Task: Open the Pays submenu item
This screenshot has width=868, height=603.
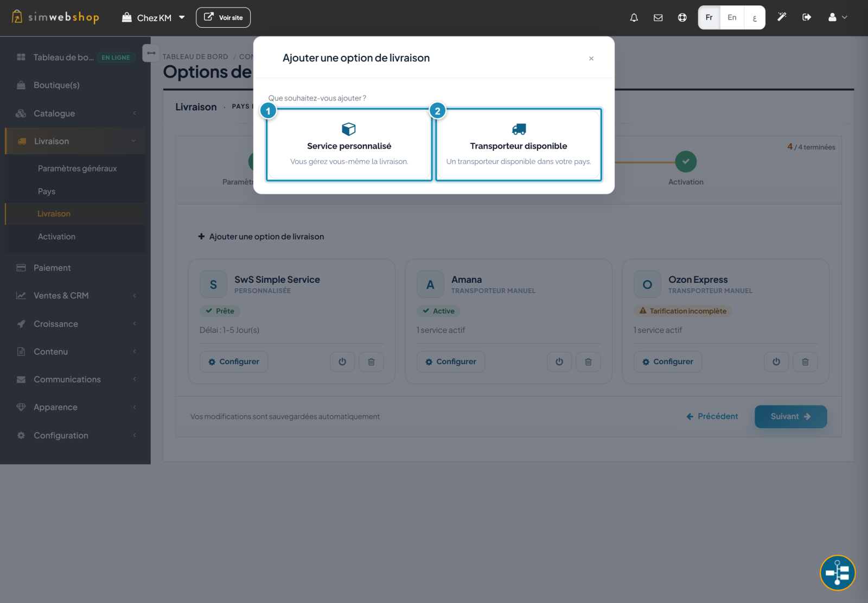Action: click(x=47, y=191)
